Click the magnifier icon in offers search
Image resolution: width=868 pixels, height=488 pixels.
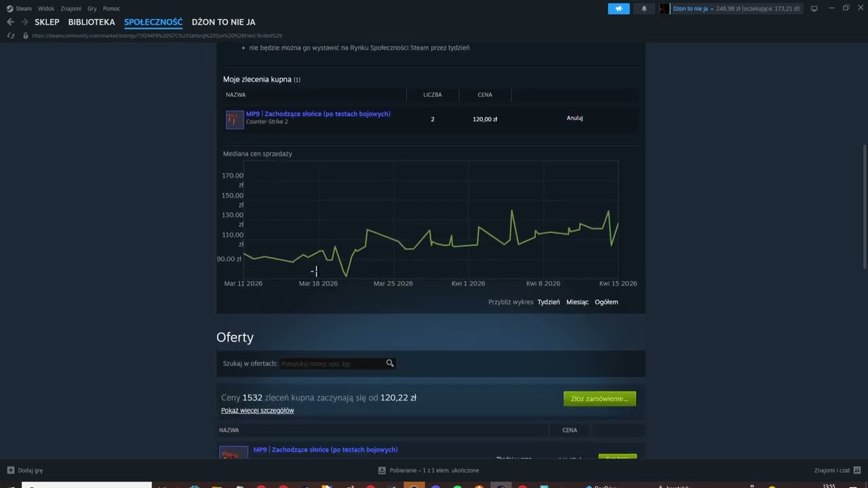390,363
